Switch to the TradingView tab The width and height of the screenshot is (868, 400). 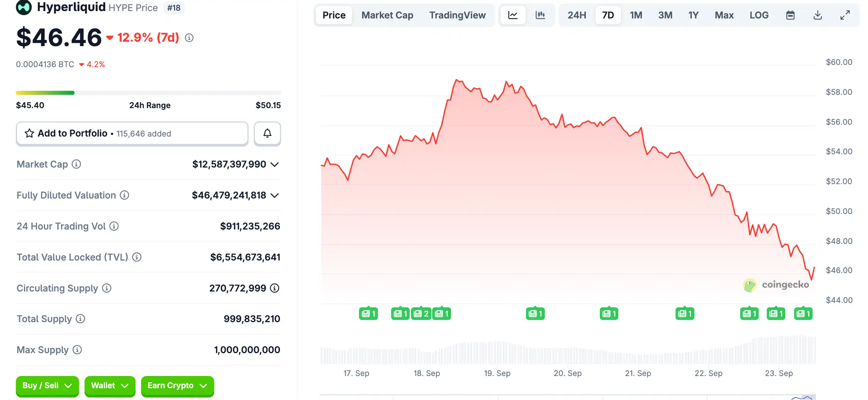457,15
